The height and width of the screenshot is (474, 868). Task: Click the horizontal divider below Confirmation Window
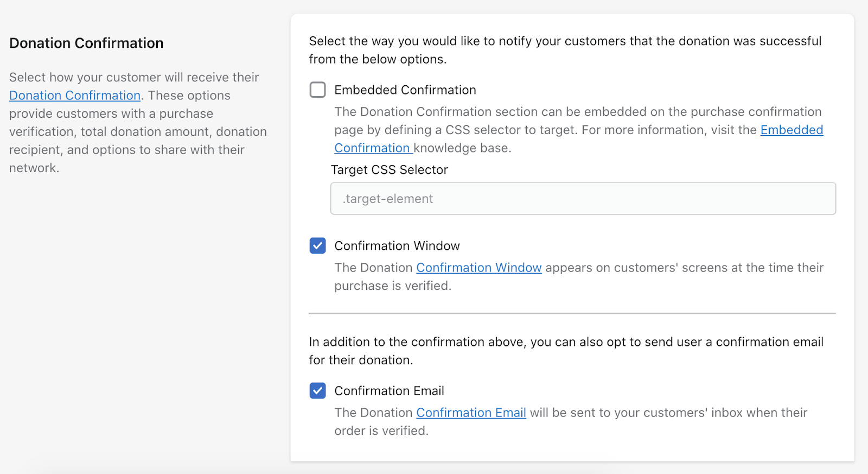coord(572,313)
